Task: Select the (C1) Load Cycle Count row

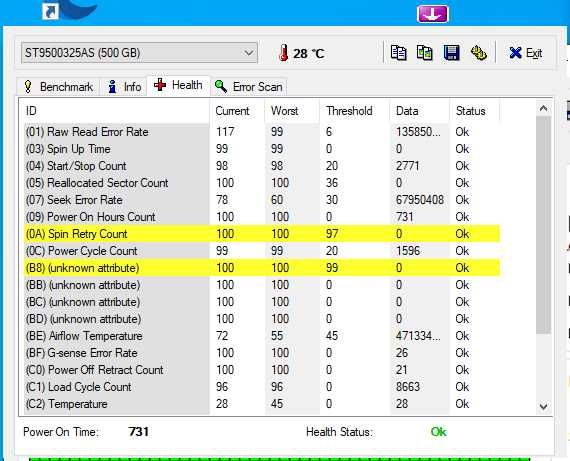Action: 262,387
